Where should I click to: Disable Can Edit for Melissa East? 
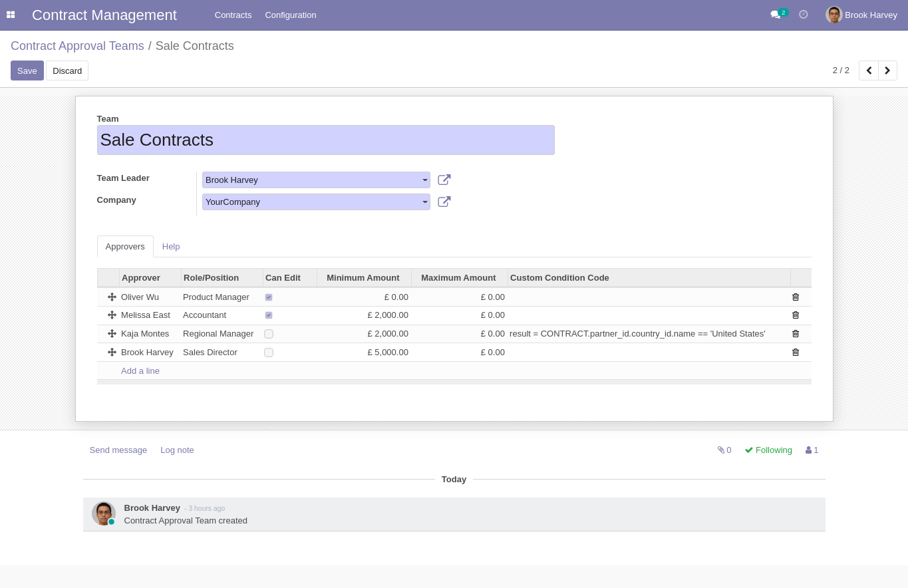click(268, 315)
